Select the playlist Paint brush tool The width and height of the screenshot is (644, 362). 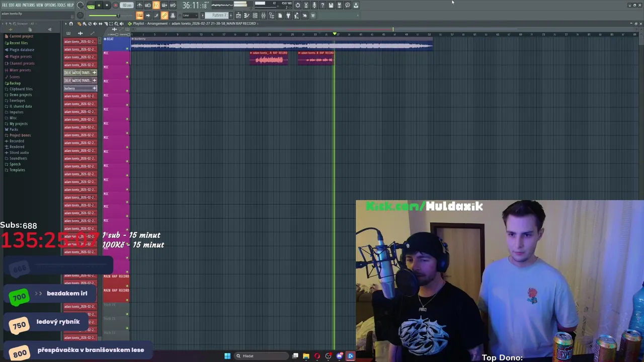coord(84,24)
